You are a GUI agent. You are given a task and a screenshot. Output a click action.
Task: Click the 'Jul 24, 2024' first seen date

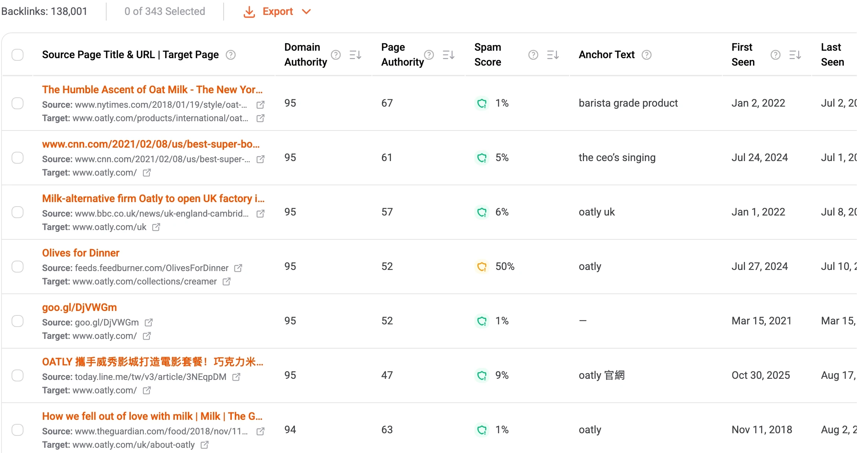760,158
